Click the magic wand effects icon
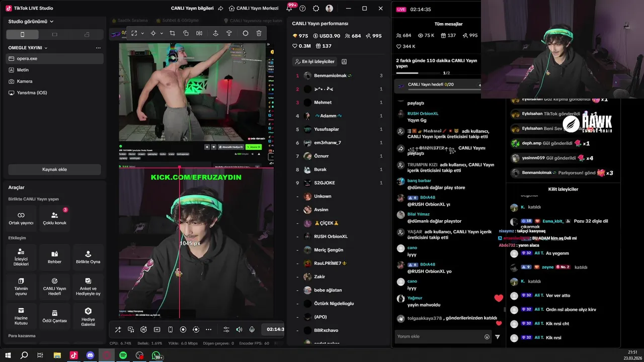Viewport: 644px width, 362px height. point(118,329)
